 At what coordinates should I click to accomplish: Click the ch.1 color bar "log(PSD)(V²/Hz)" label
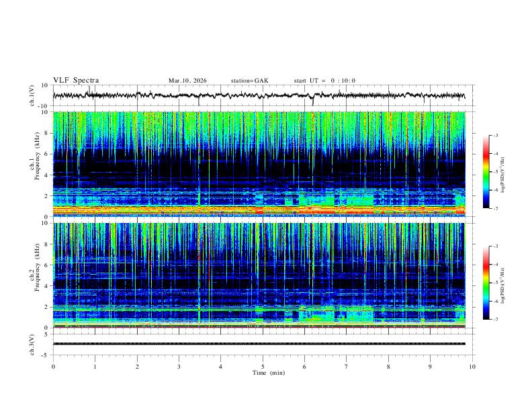503,175
